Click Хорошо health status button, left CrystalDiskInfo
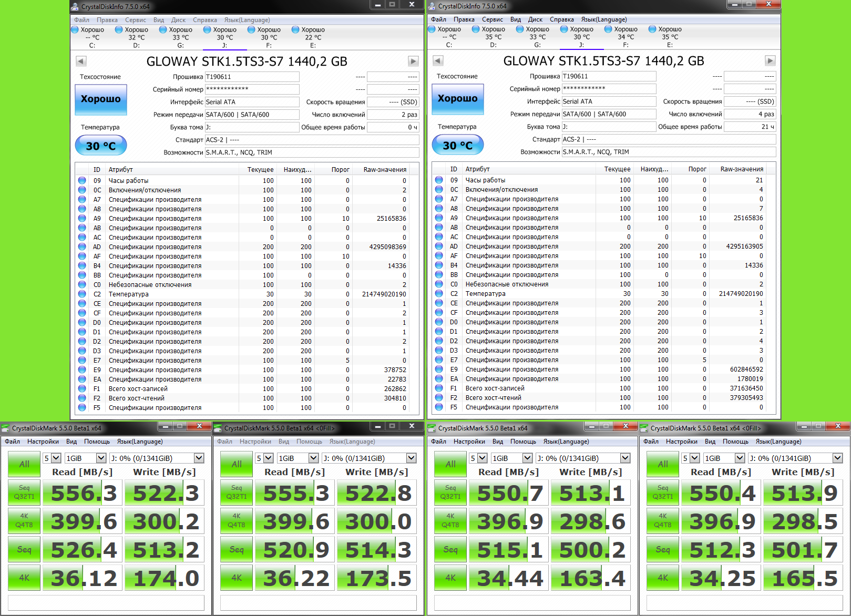Image resolution: width=851 pixels, height=616 pixels. (101, 99)
